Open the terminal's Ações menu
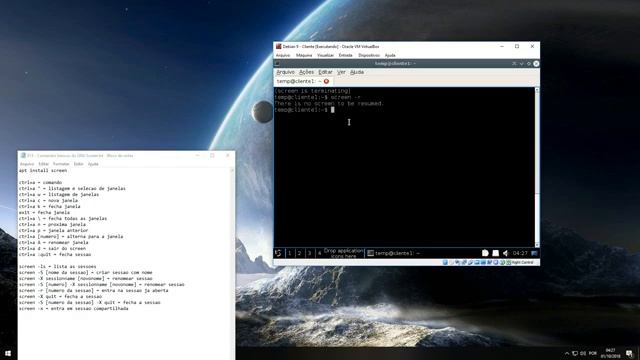This screenshot has height=360, width=640. coord(306,72)
